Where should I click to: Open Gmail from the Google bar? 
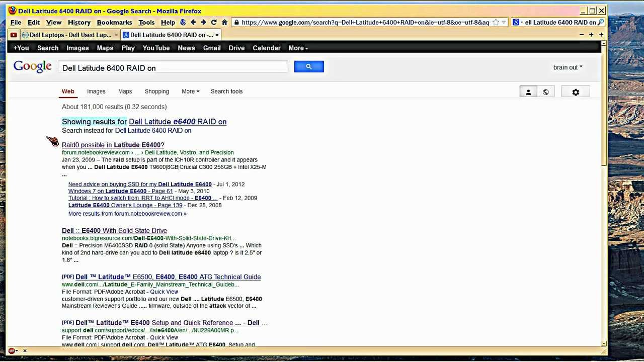tap(212, 48)
